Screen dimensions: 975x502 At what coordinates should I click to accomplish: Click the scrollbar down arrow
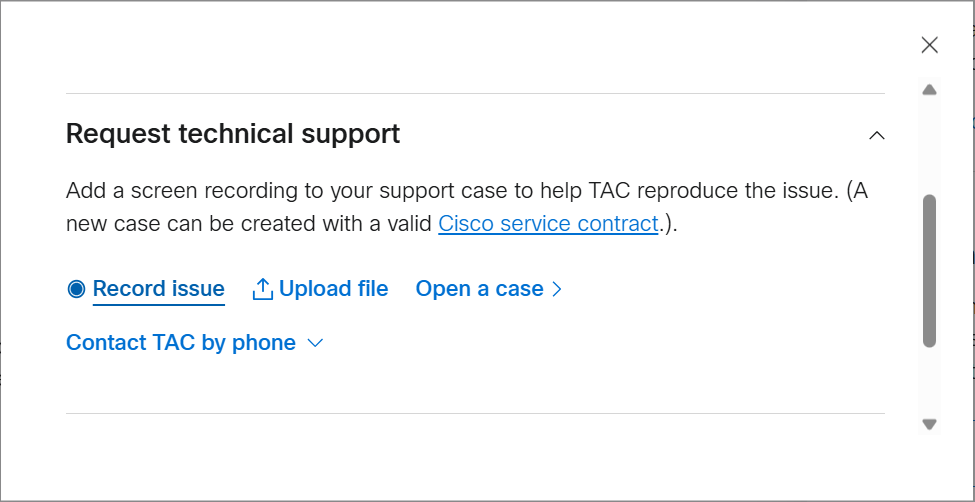click(930, 424)
